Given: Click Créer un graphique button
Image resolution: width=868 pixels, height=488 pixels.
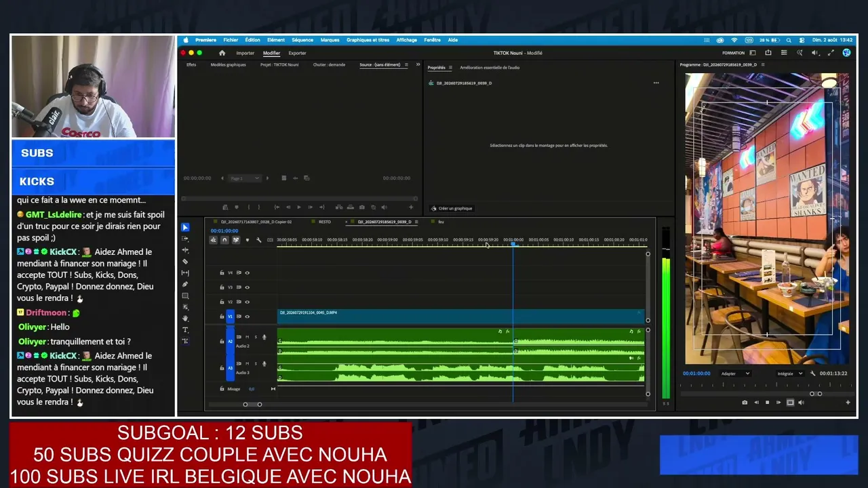Looking at the screenshot, I should tap(452, 209).
